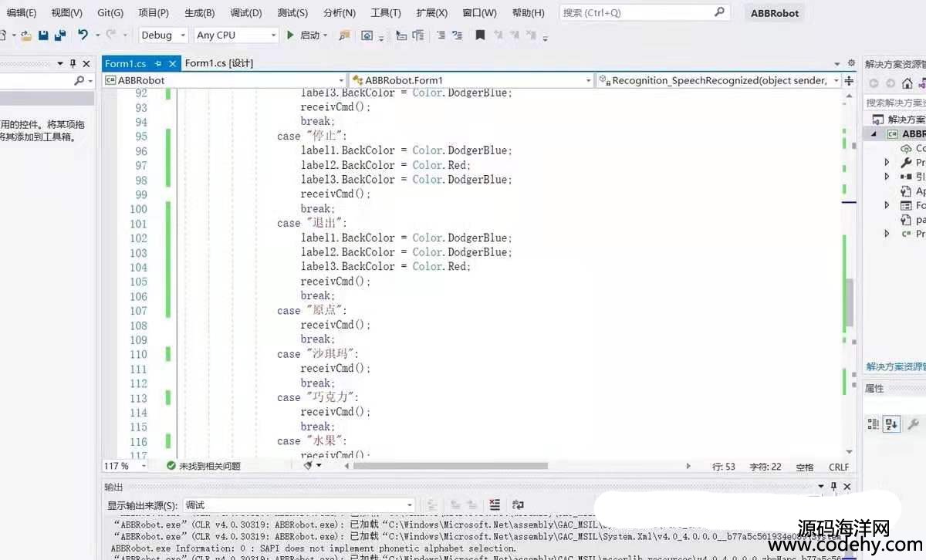Open the 117 % zoom level dropdown
The width and height of the screenshot is (926, 560).
click(124, 466)
